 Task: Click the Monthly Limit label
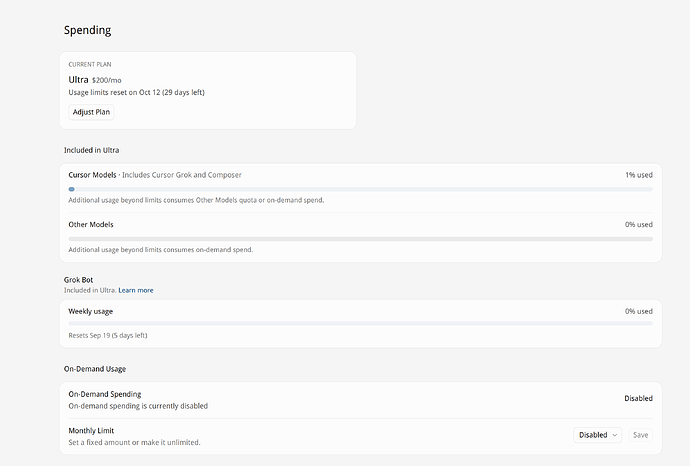click(x=91, y=430)
